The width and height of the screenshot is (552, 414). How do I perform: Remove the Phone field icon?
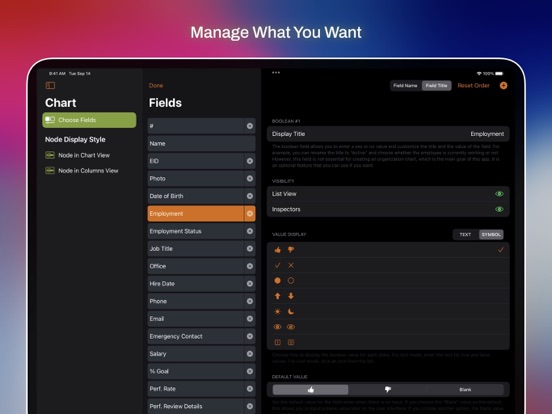pos(250,301)
